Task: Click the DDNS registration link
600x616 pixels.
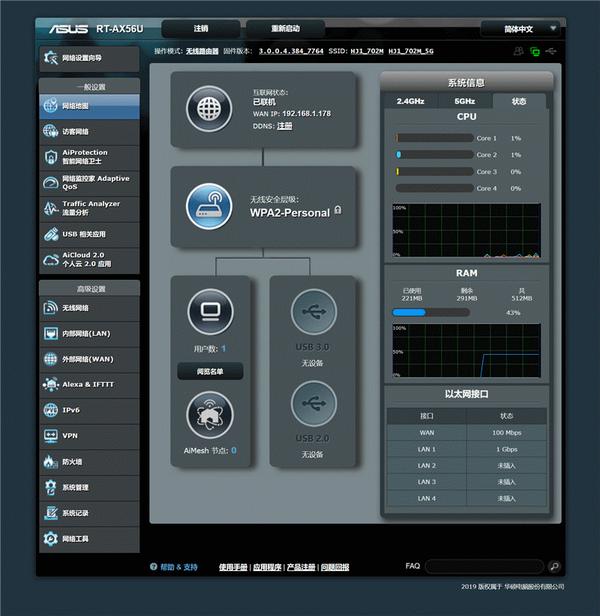Action: [x=284, y=126]
